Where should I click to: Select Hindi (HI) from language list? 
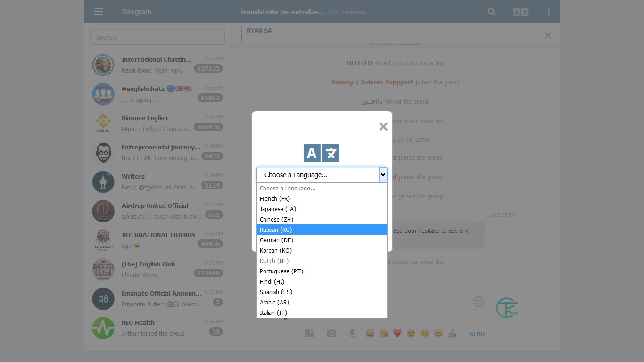(322, 281)
